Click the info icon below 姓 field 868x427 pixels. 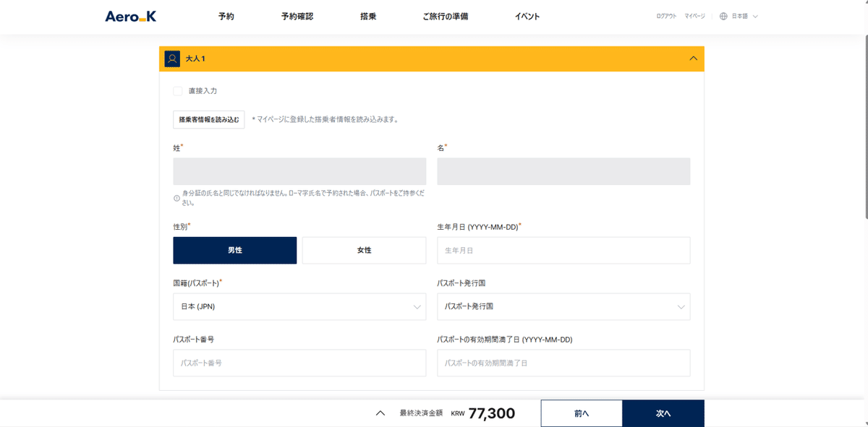[x=176, y=198]
